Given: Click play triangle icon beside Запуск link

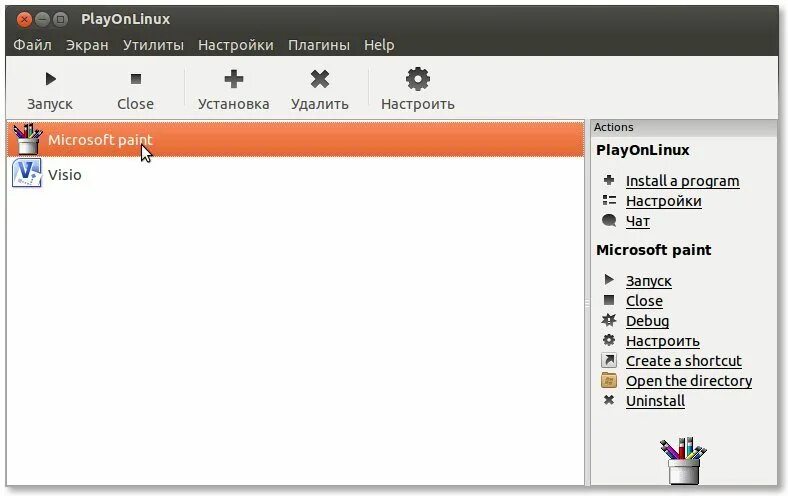Looking at the screenshot, I should coord(609,279).
